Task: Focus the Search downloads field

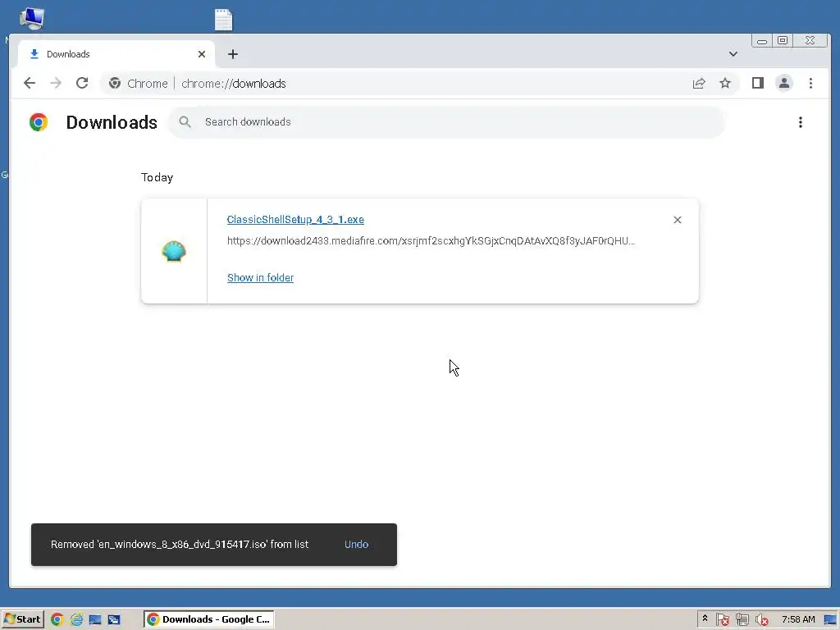Action: click(x=446, y=122)
